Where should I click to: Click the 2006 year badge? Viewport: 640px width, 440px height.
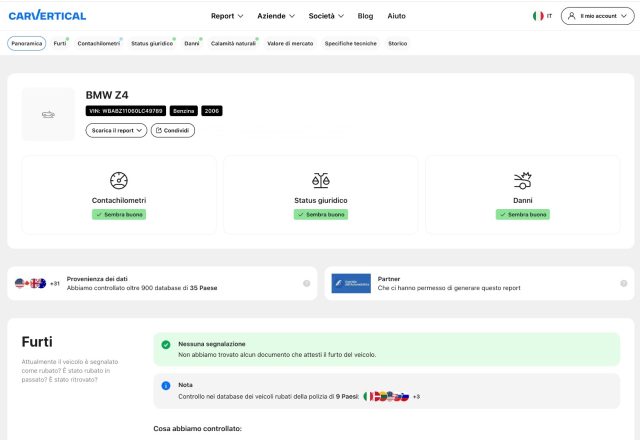[x=212, y=111]
